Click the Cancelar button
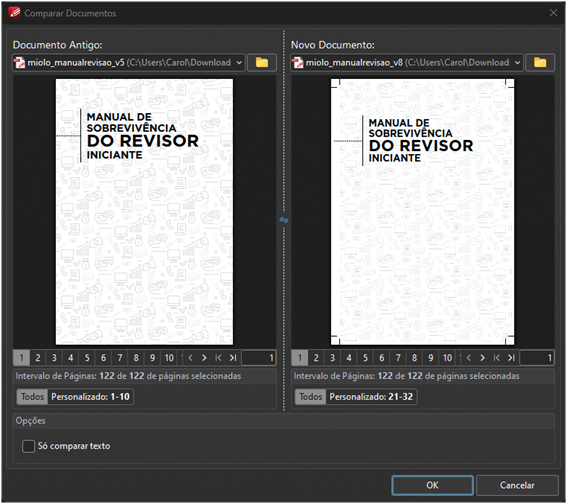The image size is (567, 504). (517, 485)
